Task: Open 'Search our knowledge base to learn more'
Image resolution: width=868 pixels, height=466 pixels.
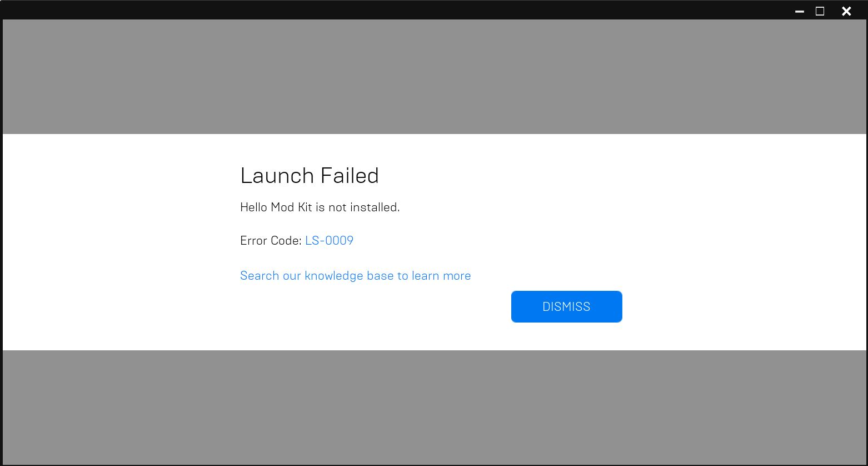Action: point(355,276)
